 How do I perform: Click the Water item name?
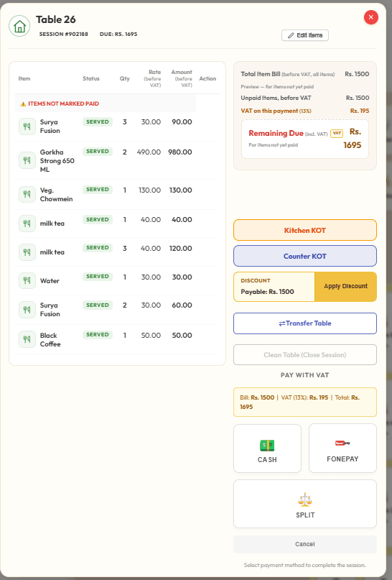coord(50,281)
